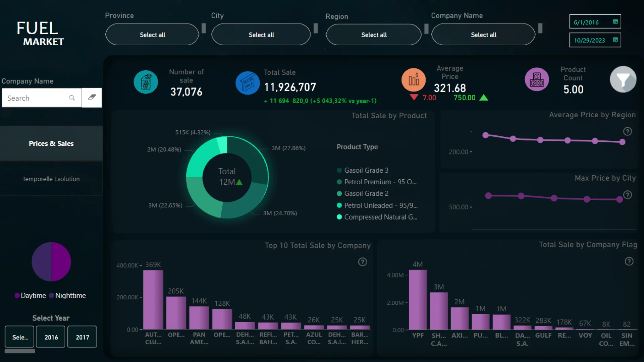Open the Company Name Select all dropdown
Viewport: 644px width, 362px height.
(483, 35)
